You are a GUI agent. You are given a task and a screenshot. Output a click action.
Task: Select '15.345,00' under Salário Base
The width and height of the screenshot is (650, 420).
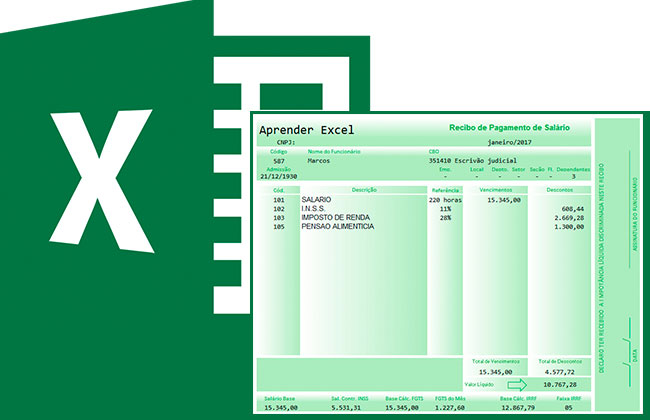[281, 408]
